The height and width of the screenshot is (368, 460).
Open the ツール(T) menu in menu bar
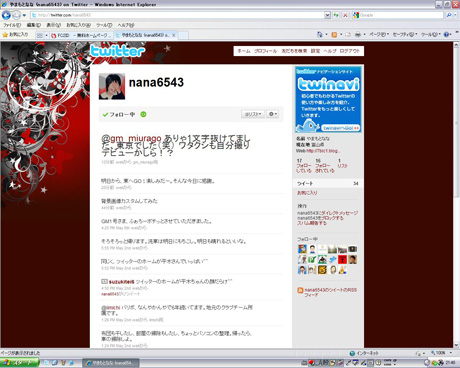point(104,25)
